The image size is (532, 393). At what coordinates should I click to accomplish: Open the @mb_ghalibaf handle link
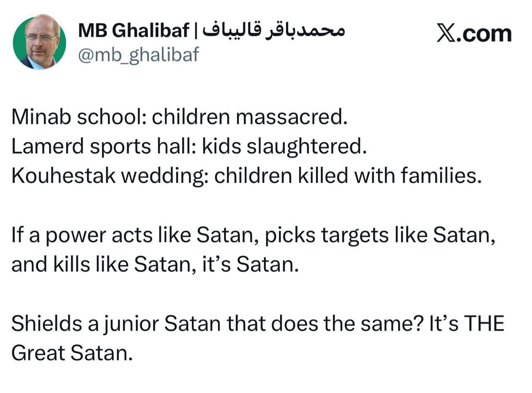point(138,55)
